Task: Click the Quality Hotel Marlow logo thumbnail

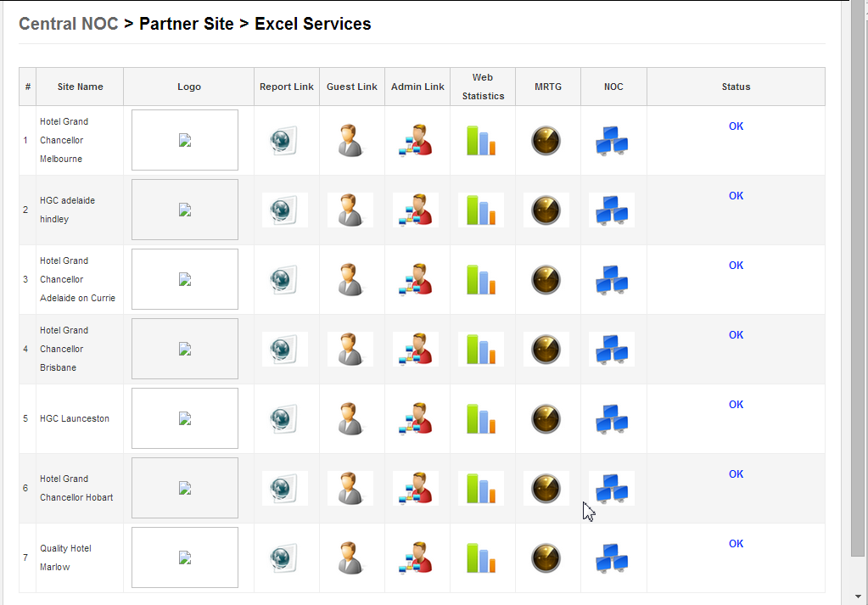Action: [x=185, y=557]
